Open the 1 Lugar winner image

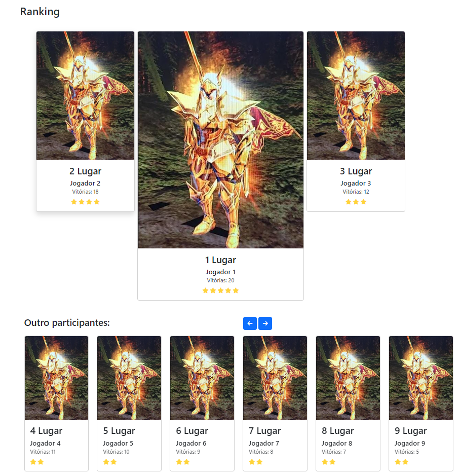(220, 140)
